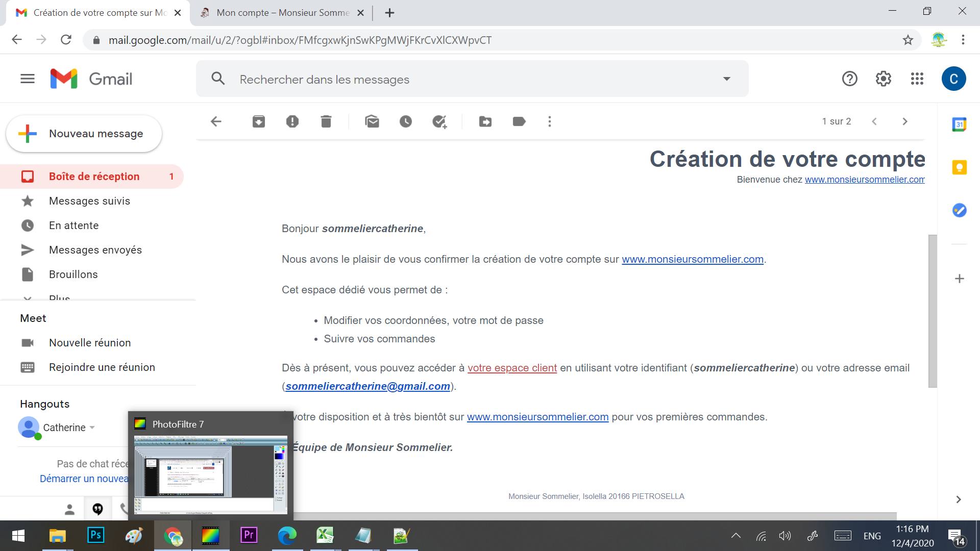Screen dimensions: 980x551
Task: Archive this email
Action: click(x=259, y=121)
